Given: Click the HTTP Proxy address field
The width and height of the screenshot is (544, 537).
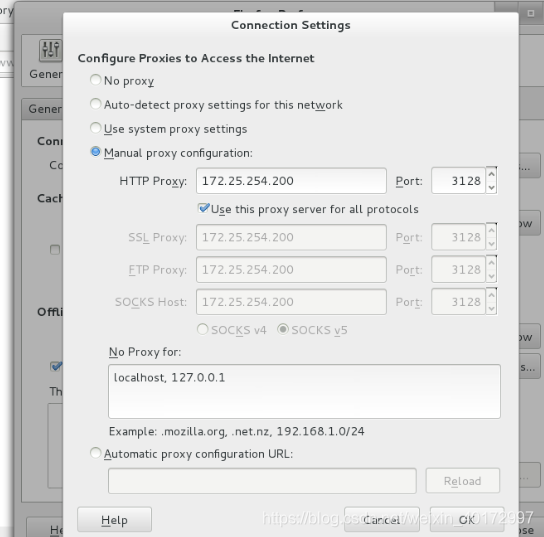Looking at the screenshot, I should pyautogui.click(x=291, y=181).
